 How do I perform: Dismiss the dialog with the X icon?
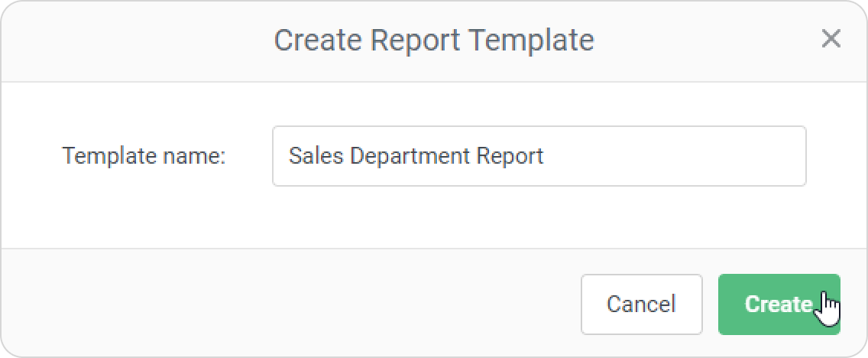[831, 39]
